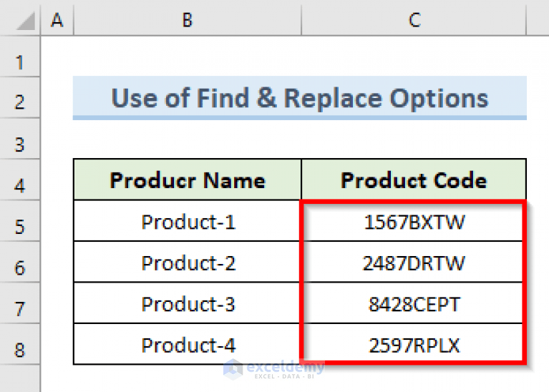Click the cell containing Product-1
The height and width of the screenshot is (392, 549).
(x=188, y=221)
